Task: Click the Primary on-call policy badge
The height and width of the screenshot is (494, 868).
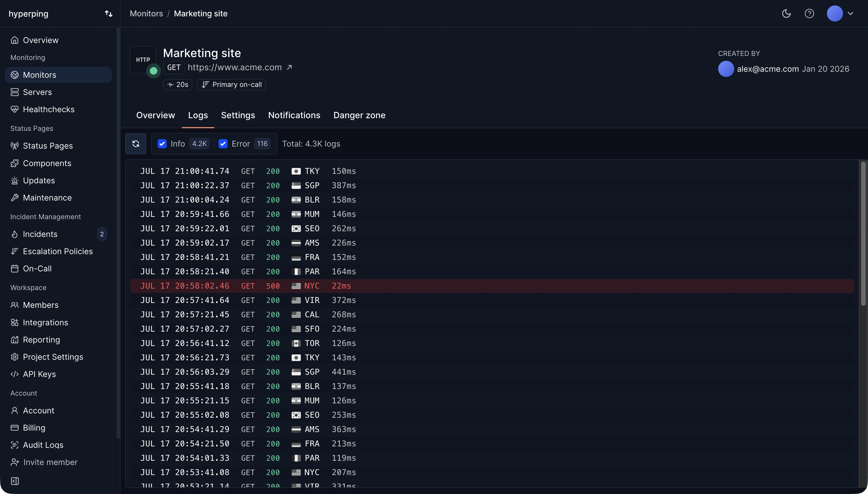Action: [x=231, y=84]
